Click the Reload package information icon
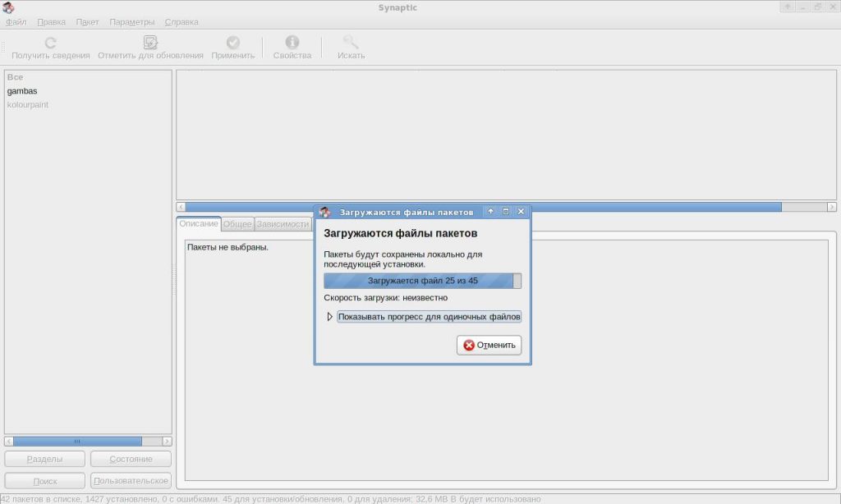 point(50,43)
